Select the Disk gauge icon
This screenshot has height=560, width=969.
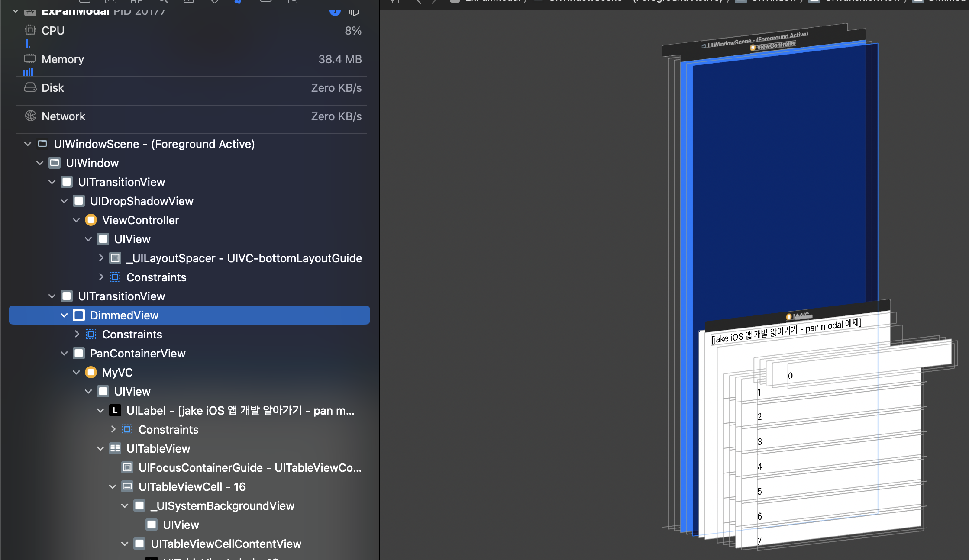(30, 87)
